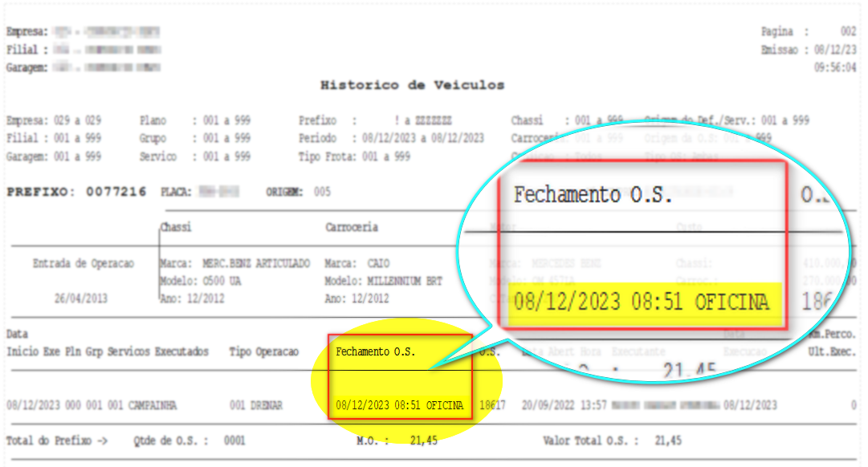This screenshot has width=868, height=467.
Task: Click the page number '002'
Action: [848, 31]
